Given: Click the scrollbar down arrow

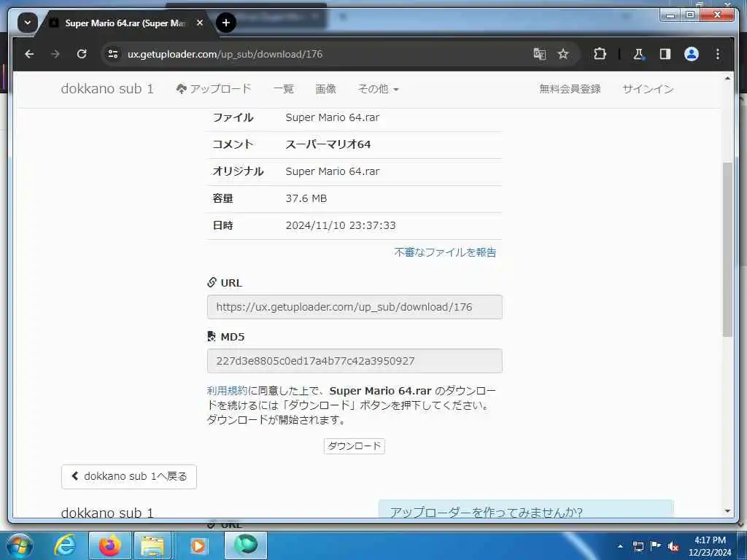Looking at the screenshot, I should click(x=727, y=511).
